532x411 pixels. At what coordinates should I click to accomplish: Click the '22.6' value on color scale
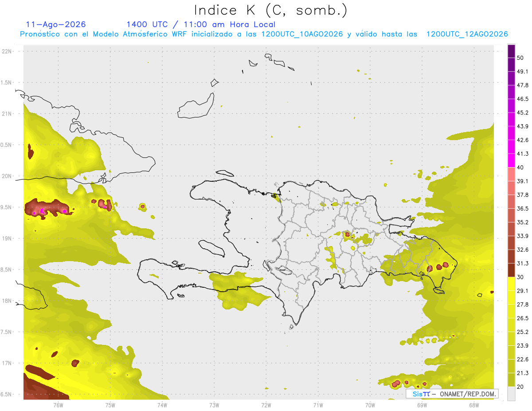click(x=523, y=360)
